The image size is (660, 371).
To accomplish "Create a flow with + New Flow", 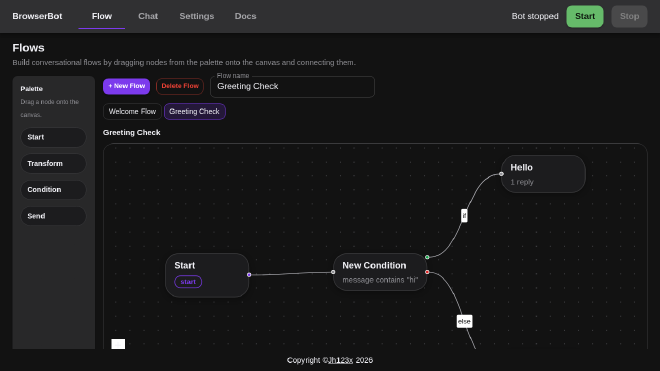I will point(127,86).
